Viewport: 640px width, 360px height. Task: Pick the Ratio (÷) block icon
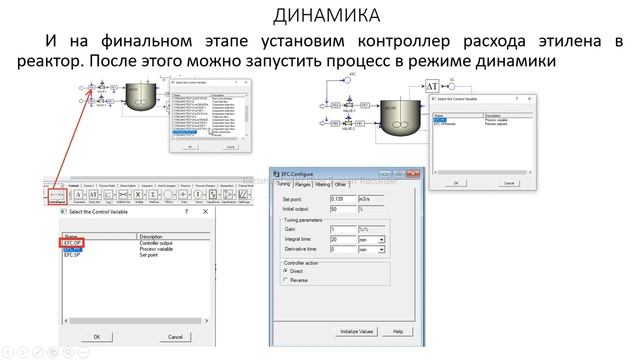click(x=183, y=194)
